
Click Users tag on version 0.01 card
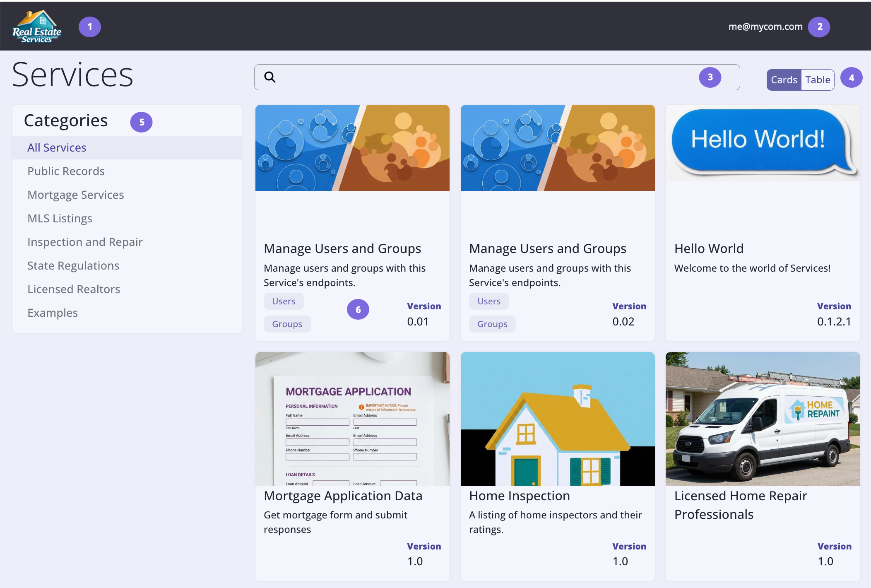pos(284,301)
